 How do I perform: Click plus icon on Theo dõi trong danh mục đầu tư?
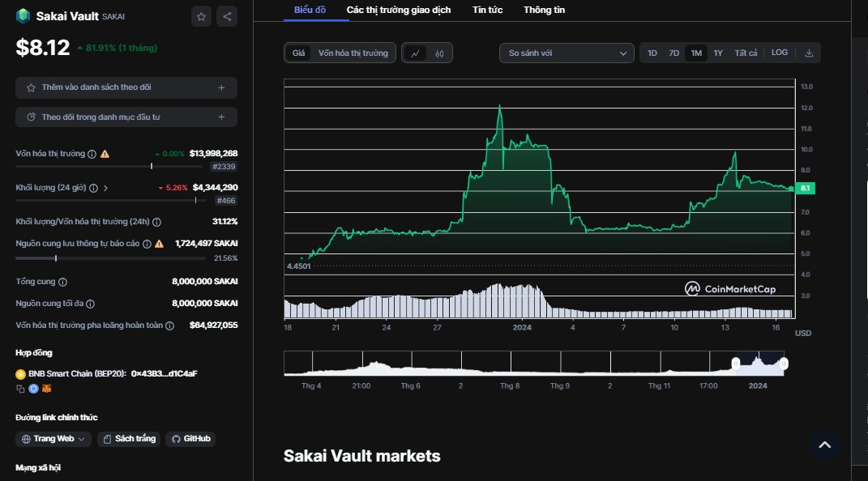(x=221, y=117)
